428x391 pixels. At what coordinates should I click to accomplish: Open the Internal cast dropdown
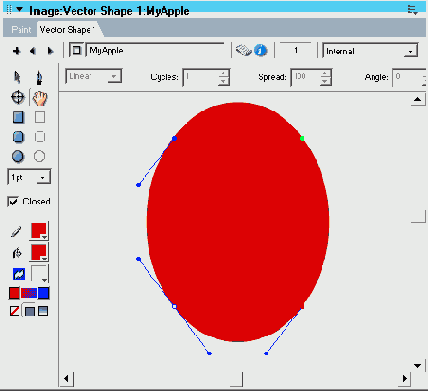[x=370, y=51]
